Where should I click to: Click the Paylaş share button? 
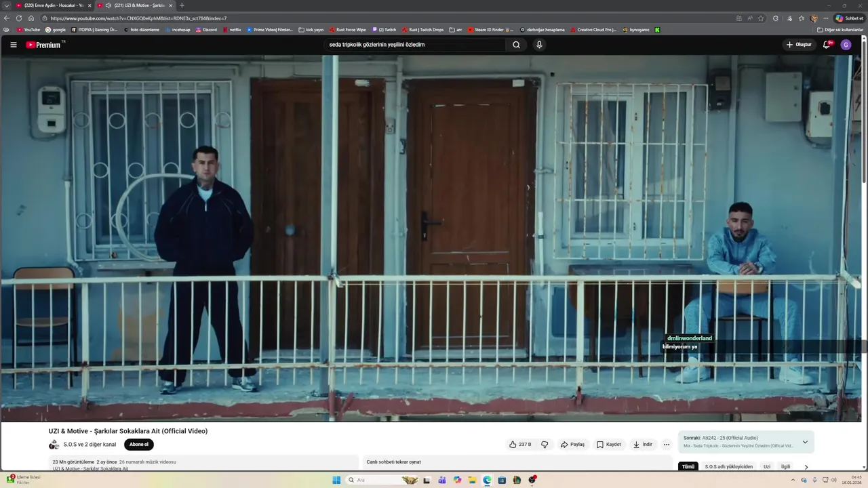(573, 445)
